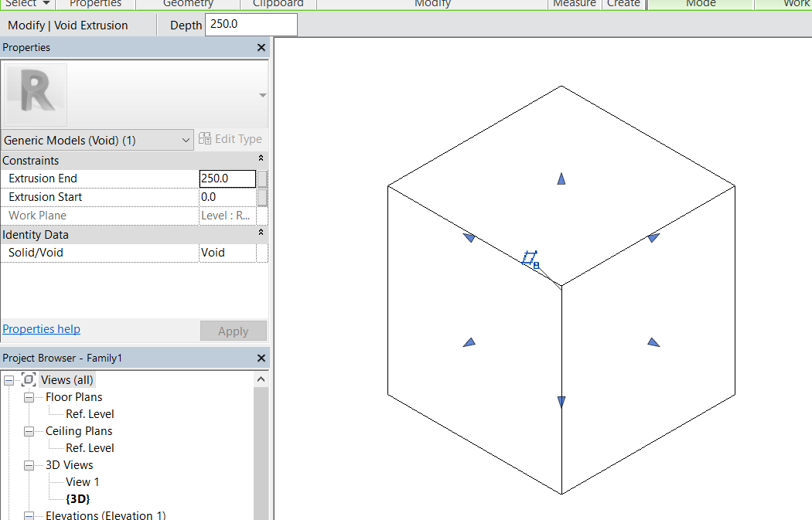Switch to the Modify | Void Extrusion tab
This screenshot has height=520, width=812.
pos(67,25)
